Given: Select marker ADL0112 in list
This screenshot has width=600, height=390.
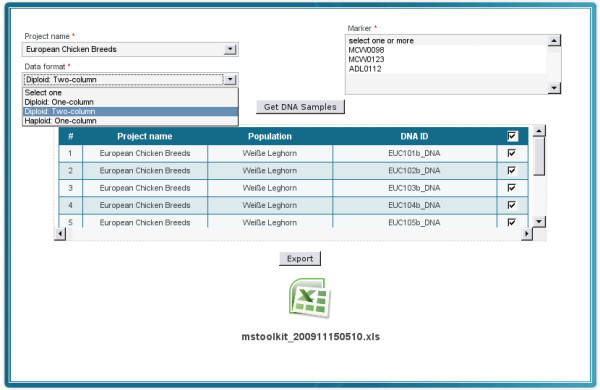Looking at the screenshot, I should (x=365, y=69).
